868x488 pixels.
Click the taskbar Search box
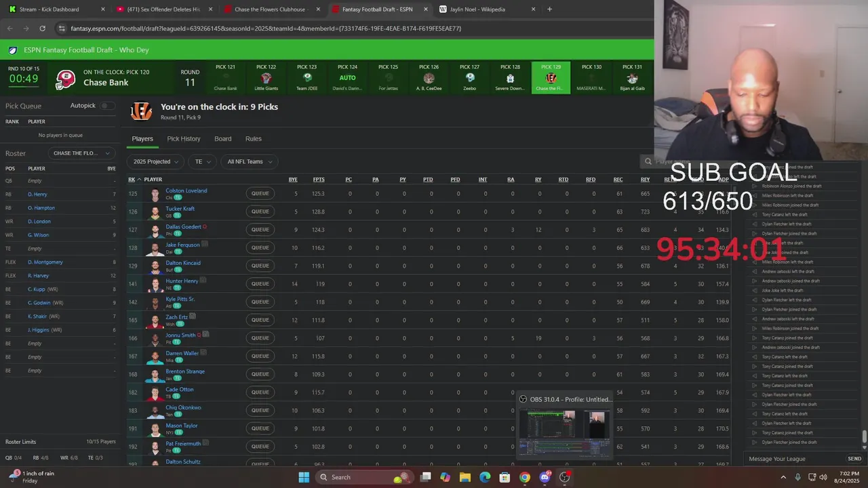pos(366,477)
